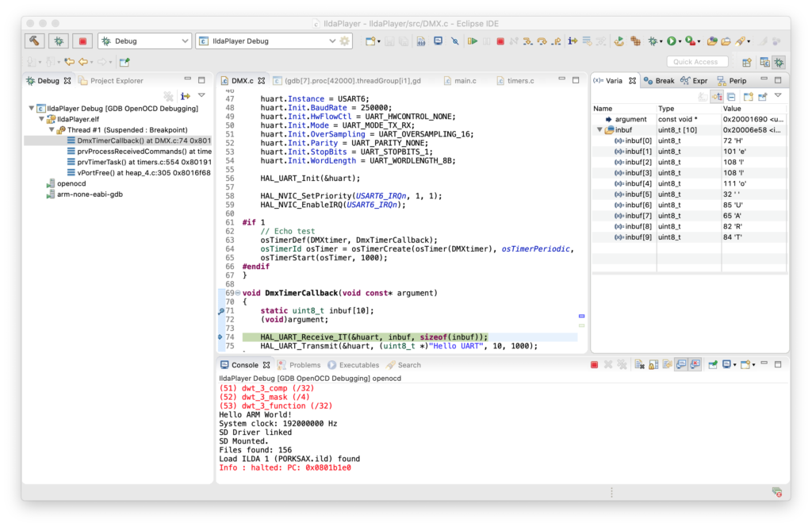Viewport: 812px width, 527px height.
Task: Minimize the Console panel
Action: [x=763, y=364]
